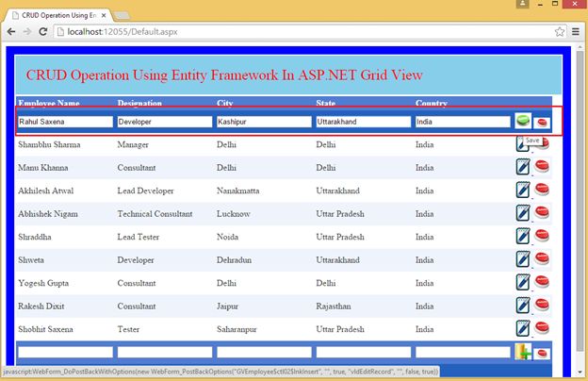Screen dimensions: 588x381
Task: Click the Designation field containing Developer
Action: [165, 122]
